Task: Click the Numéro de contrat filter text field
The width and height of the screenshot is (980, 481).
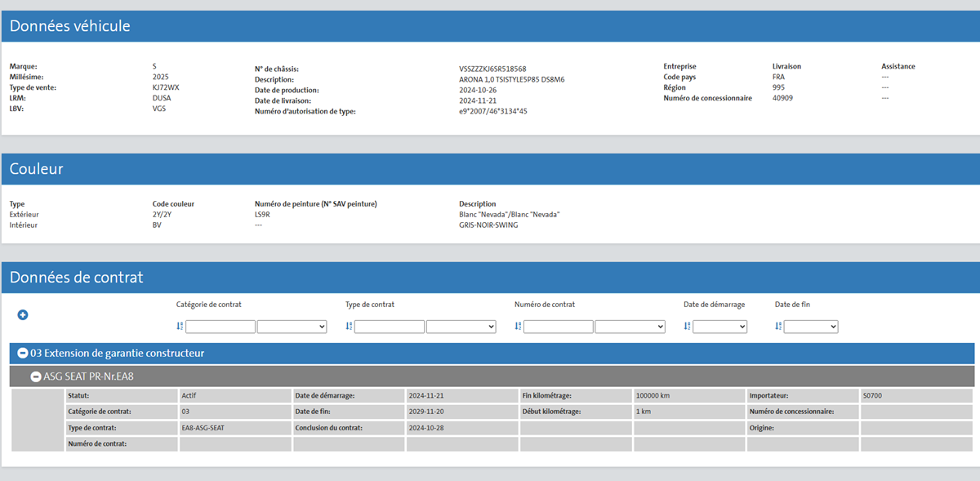Action: tap(559, 327)
